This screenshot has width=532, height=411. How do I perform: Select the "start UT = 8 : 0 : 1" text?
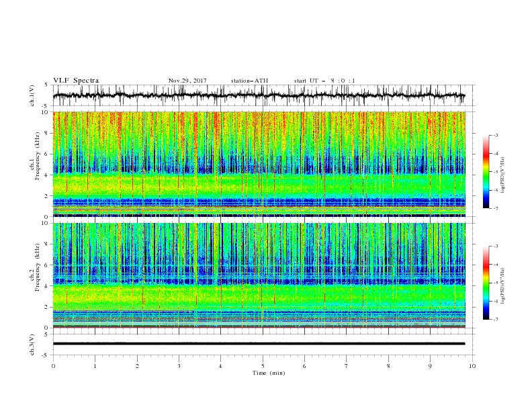click(324, 81)
